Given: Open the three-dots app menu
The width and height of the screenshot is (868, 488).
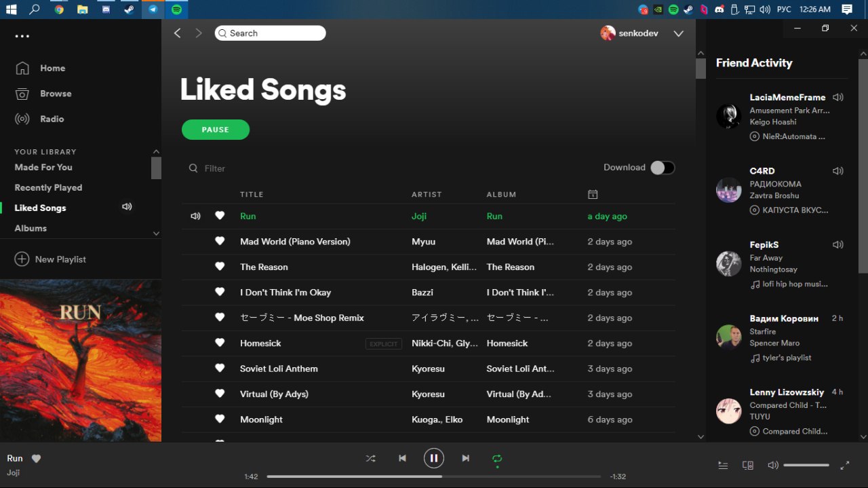Looking at the screenshot, I should [x=22, y=36].
